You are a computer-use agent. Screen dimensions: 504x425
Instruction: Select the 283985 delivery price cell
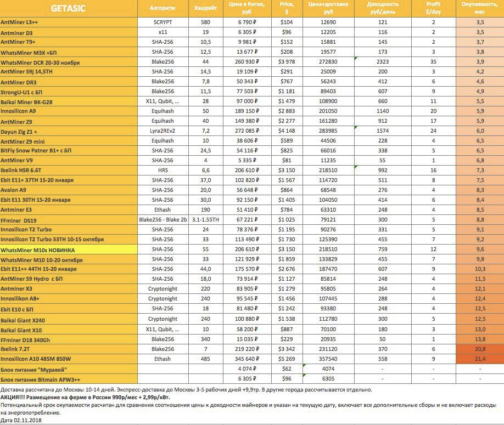click(x=328, y=131)
